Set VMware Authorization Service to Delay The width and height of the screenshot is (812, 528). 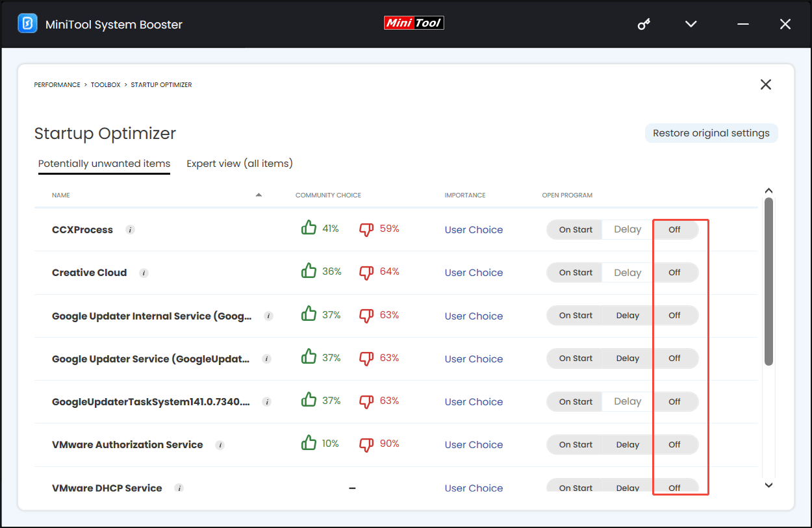628,445
